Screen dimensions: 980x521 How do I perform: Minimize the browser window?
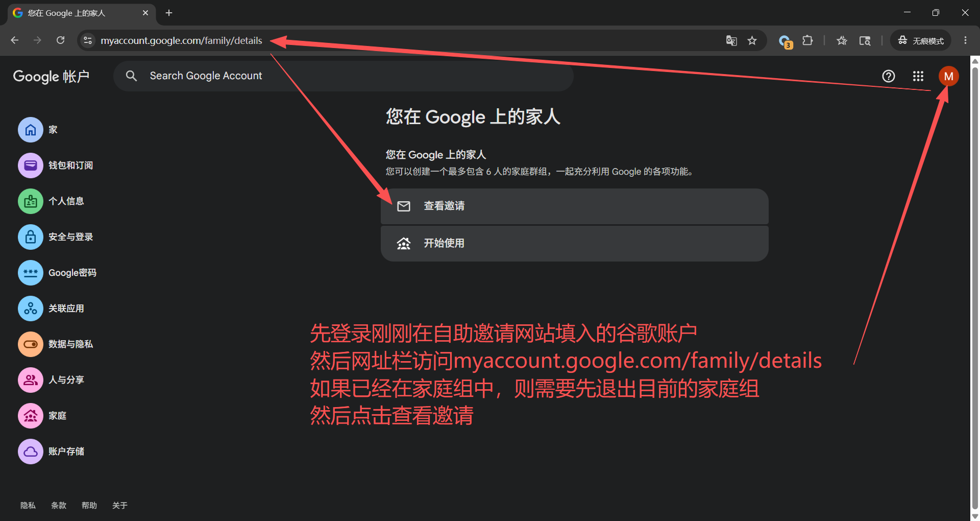tap(907, 13)
